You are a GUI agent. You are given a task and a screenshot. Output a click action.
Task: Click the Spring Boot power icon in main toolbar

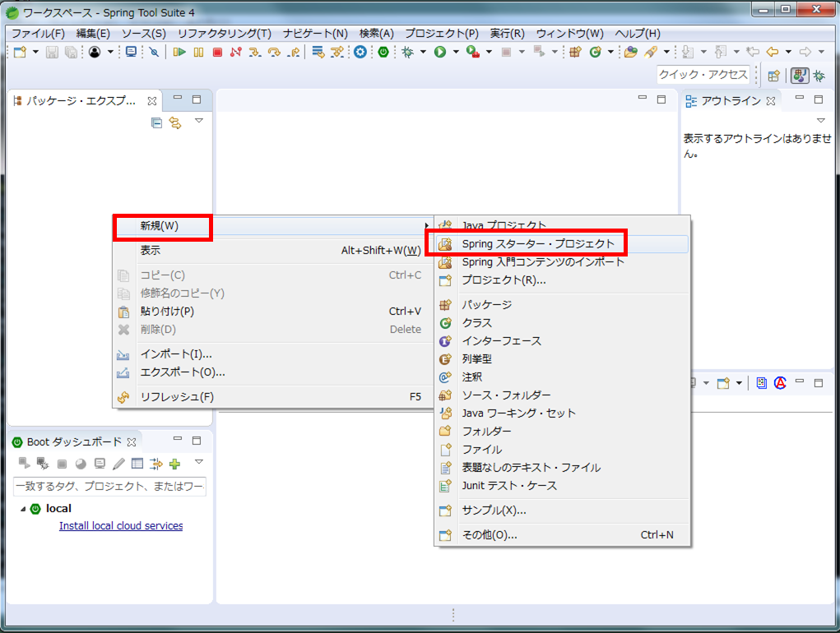pyautogui.click(x=383, y=52)
